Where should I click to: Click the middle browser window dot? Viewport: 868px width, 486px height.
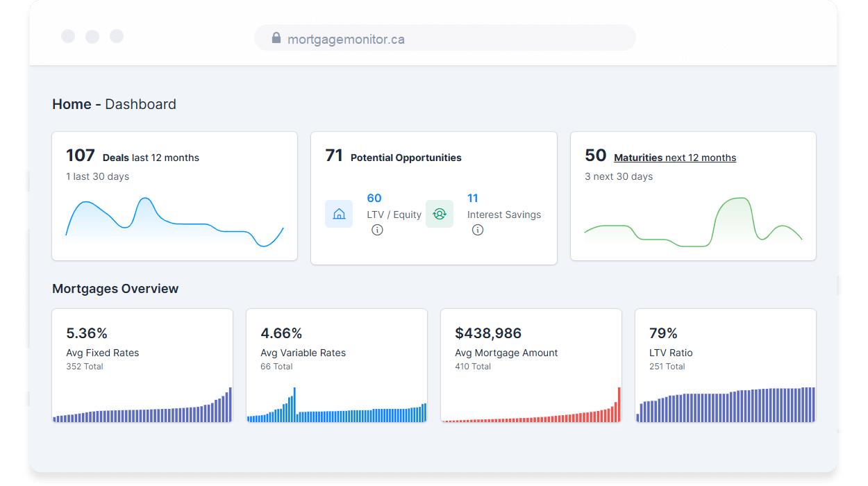tap(92, 36)
